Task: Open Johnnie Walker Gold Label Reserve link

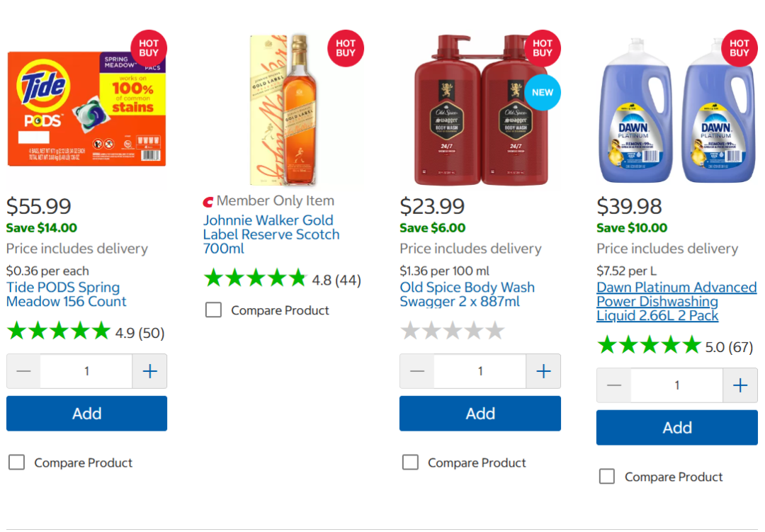Action: [x=271, y=234]
